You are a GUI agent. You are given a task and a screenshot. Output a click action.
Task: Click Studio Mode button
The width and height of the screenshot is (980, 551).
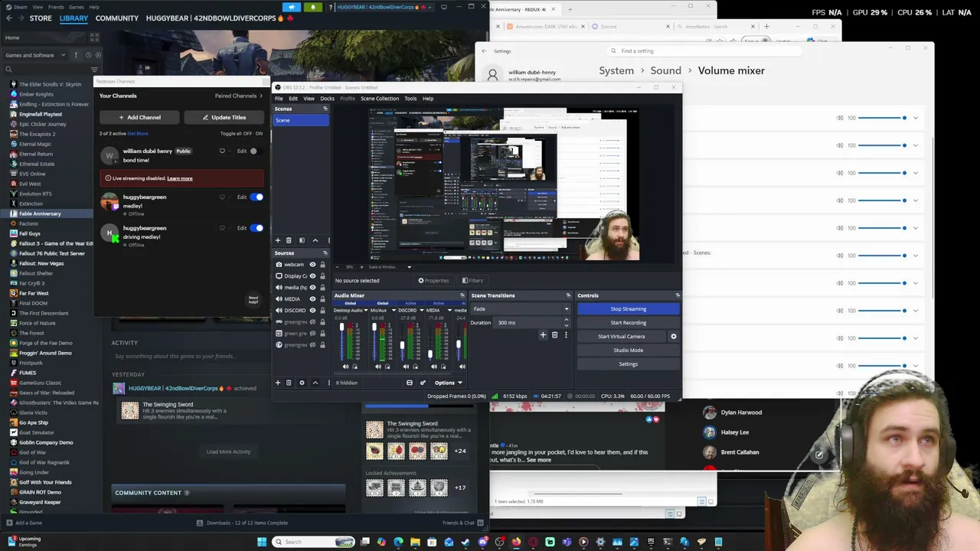point(628,350)
